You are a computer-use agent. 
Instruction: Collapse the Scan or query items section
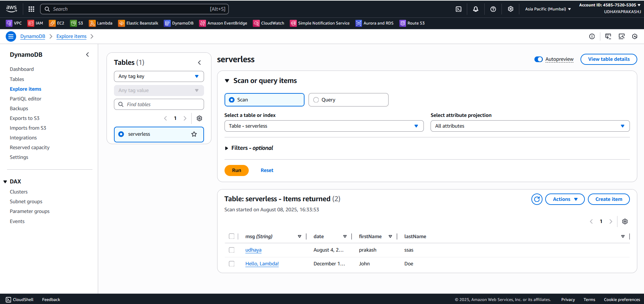[227, 81]
